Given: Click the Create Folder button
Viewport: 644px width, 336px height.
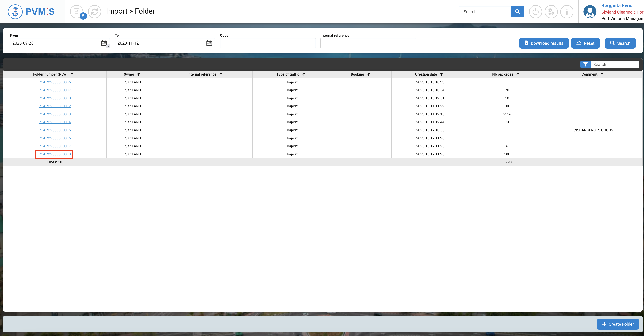Looking at the screenshot, I should coord(617,324).
